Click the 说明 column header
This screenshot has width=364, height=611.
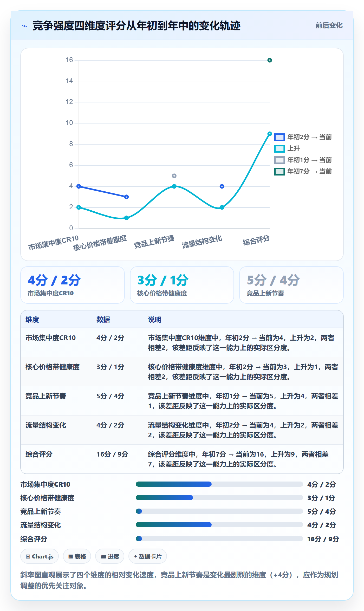pos(155,320)
